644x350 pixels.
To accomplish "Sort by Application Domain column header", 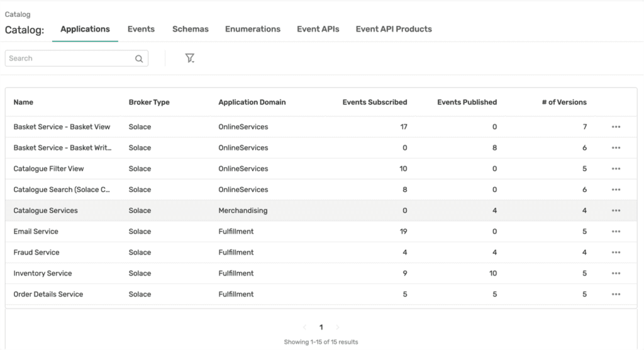I will 252,102.
